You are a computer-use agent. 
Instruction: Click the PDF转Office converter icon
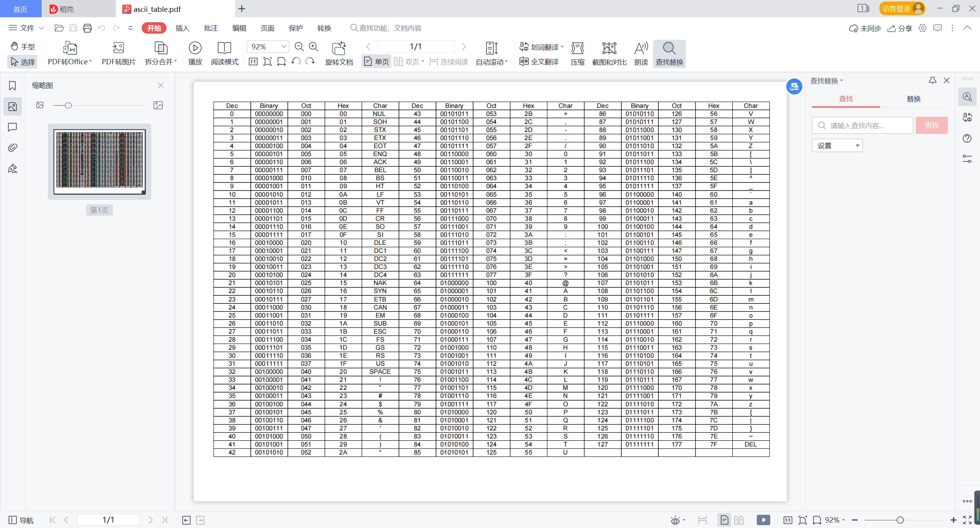click(70, 48)
